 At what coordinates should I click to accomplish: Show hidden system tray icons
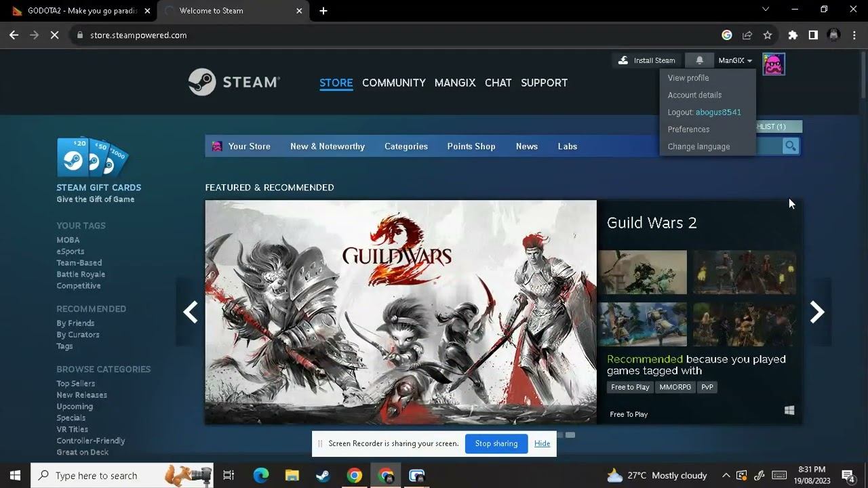(726, 475)
